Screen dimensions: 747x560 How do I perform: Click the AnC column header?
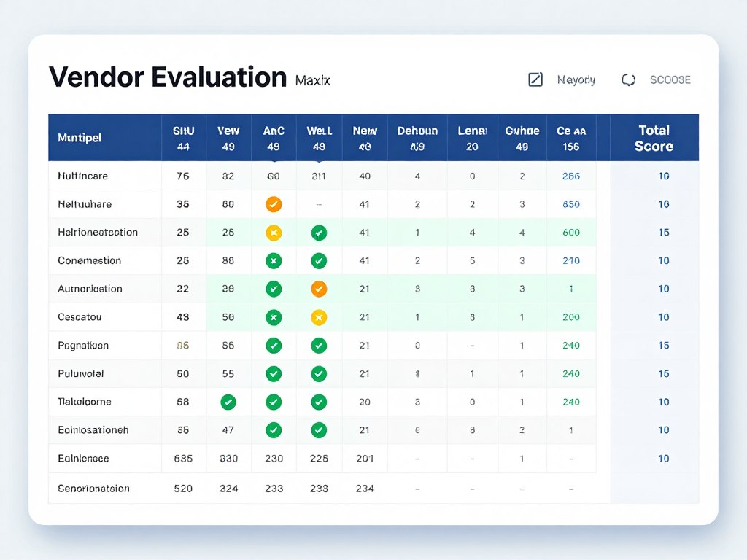pyautogui.click(x=274, y=139)
